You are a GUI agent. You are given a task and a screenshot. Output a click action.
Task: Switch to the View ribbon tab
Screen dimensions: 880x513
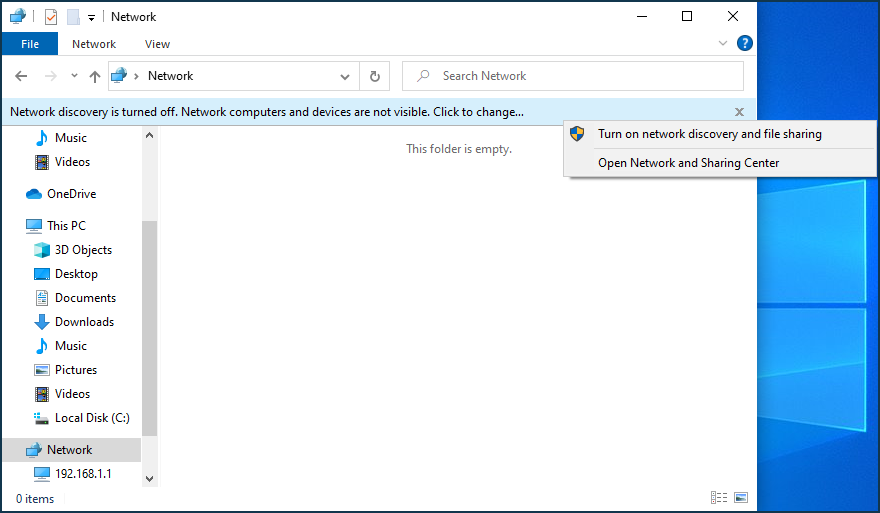pyautogui.click(x=157, y=44)
